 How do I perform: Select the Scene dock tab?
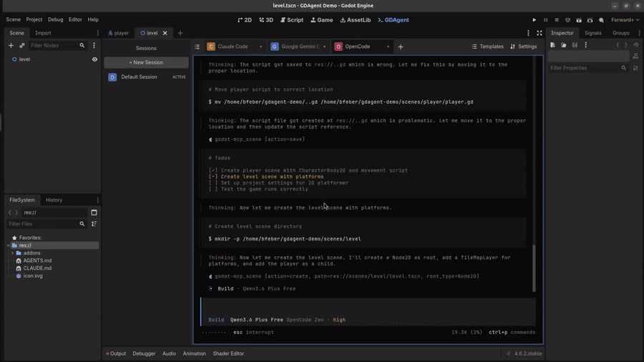point(17,33)
